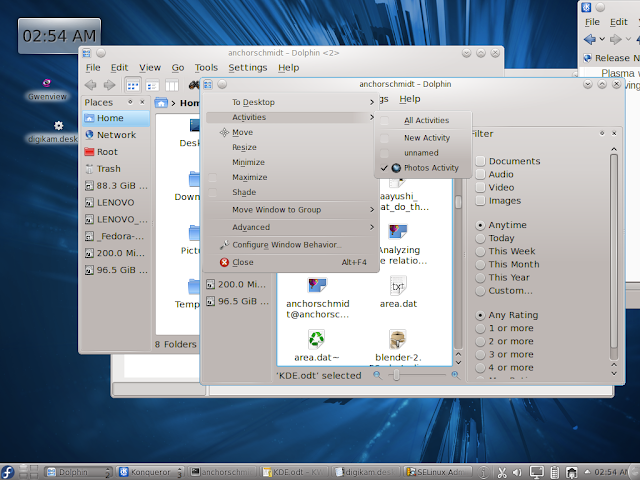Click Close in the window menu

pos(290,262)
